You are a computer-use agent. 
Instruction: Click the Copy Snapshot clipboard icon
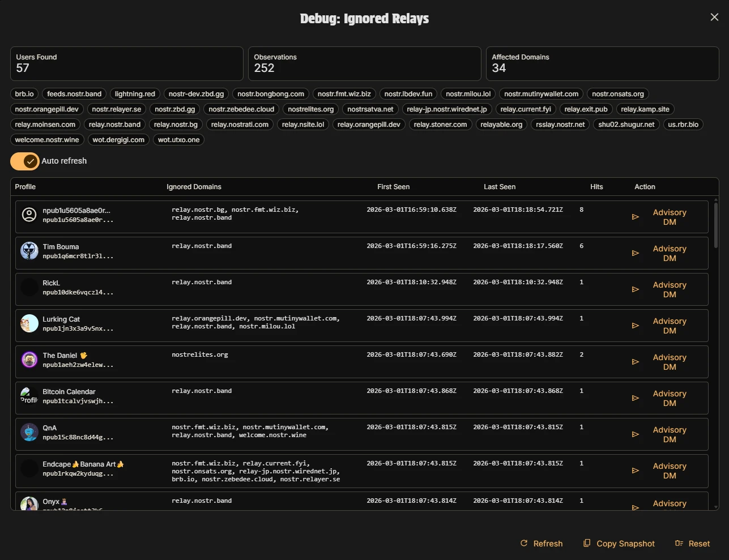point(587,544)
